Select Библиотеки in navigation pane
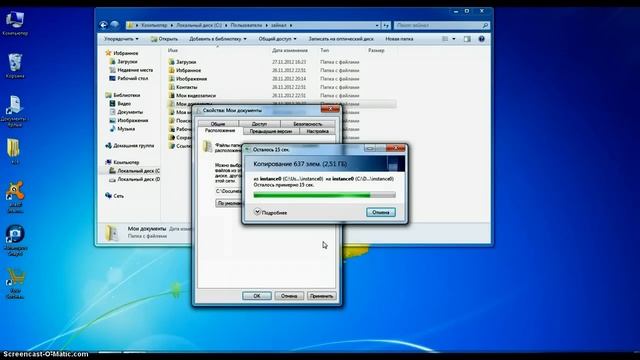This screenshot has height=360, width=640. [122, 95]
